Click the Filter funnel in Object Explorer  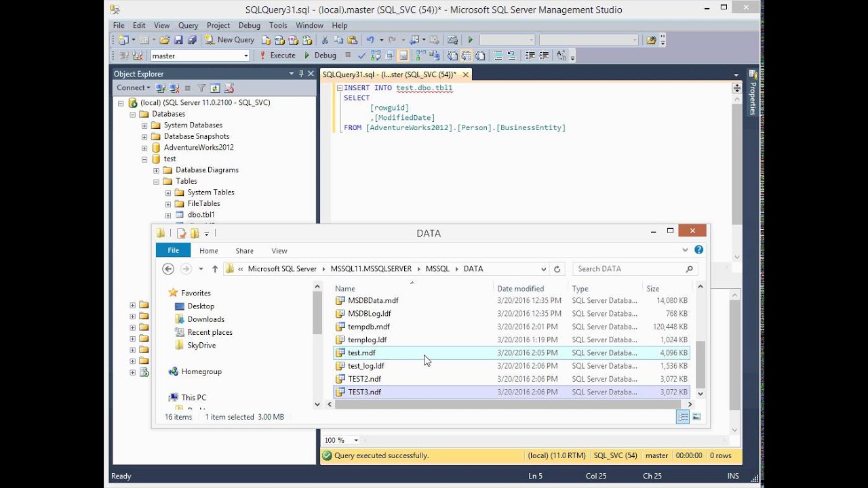coord(201,88)
